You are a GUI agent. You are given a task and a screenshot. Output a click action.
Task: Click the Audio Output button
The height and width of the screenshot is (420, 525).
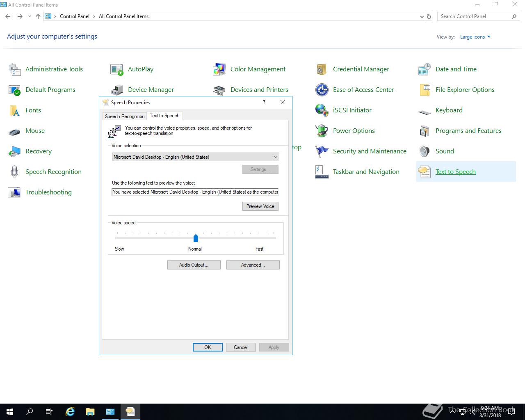click(x=194, y=265)
